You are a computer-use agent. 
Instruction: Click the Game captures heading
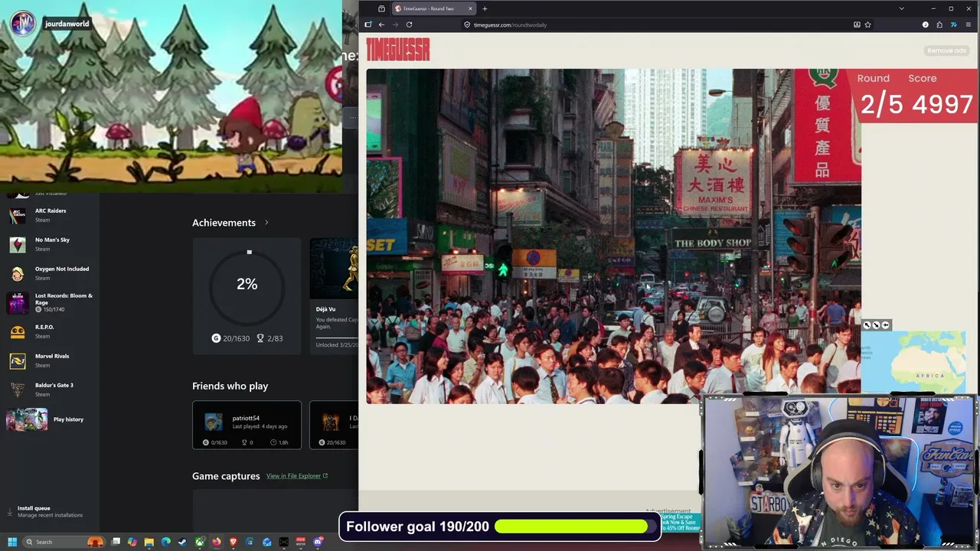click(226, 476)
